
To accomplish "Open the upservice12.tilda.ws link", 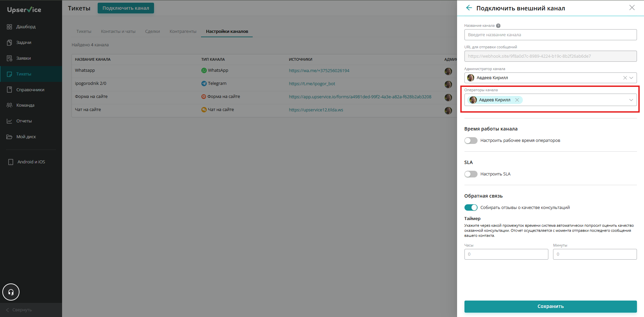I will pos(316,110).
